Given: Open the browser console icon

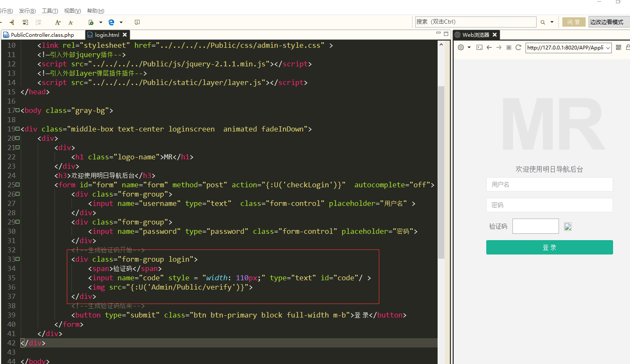Looking at the screenshot, I should 479,47.
